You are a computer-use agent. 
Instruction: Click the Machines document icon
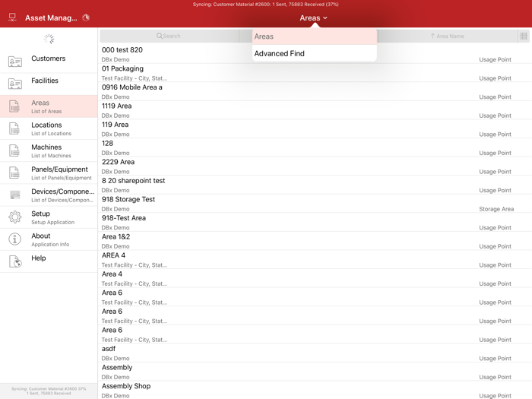(14, 150)
